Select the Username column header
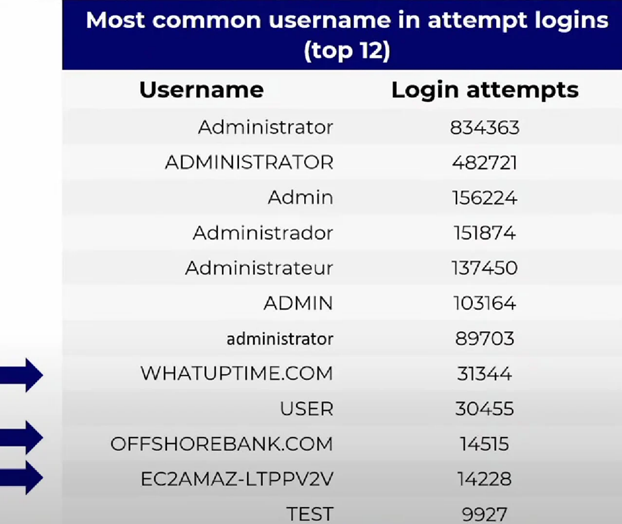 click(201, 90)
